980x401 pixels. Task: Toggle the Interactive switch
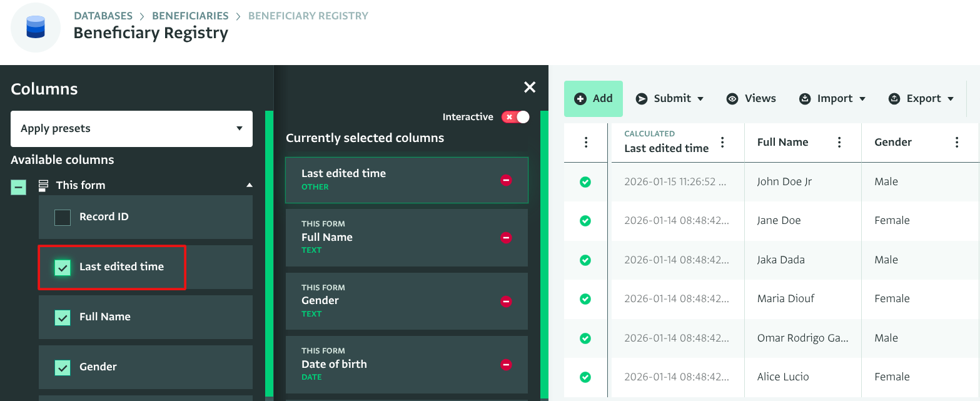(x=515, y=117)
